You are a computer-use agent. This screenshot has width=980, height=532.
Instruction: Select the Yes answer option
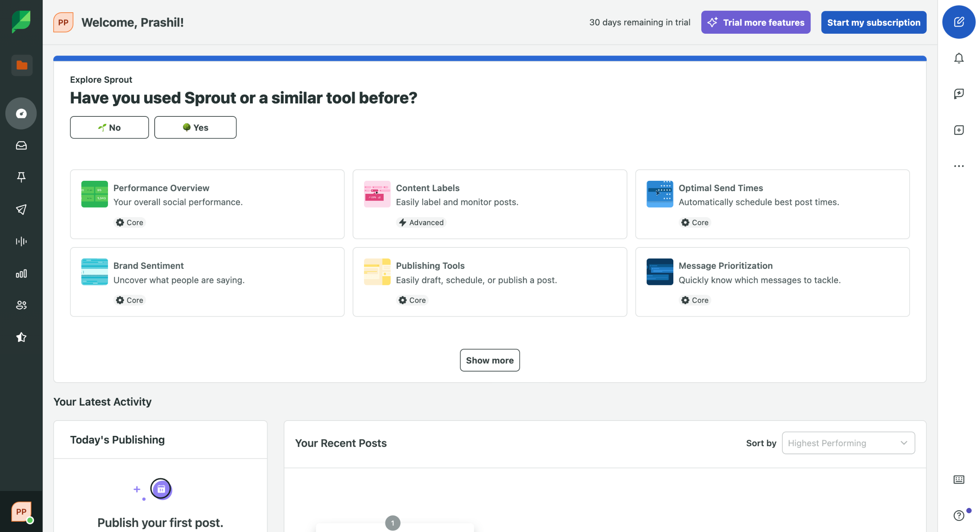[195, 128]
